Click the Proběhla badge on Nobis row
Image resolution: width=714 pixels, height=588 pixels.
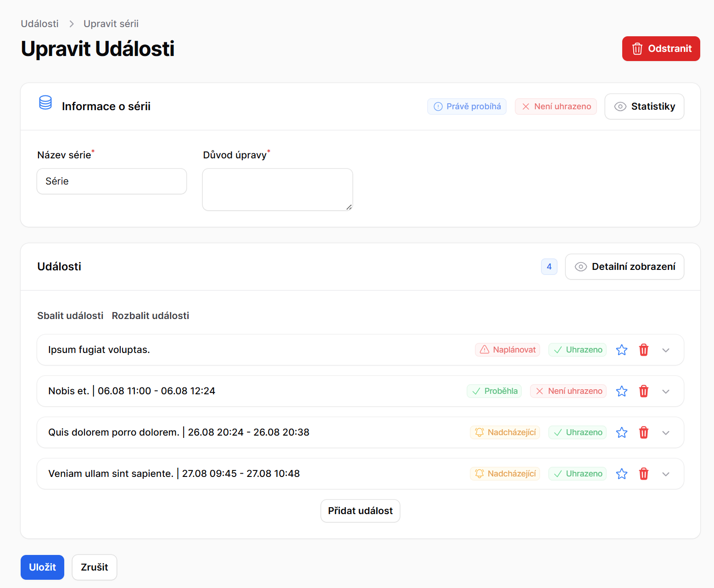[x=494, y=391]
